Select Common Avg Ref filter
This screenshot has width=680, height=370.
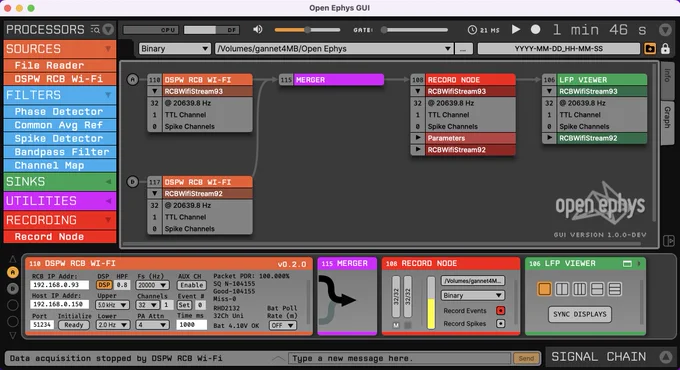click(60, 125)
